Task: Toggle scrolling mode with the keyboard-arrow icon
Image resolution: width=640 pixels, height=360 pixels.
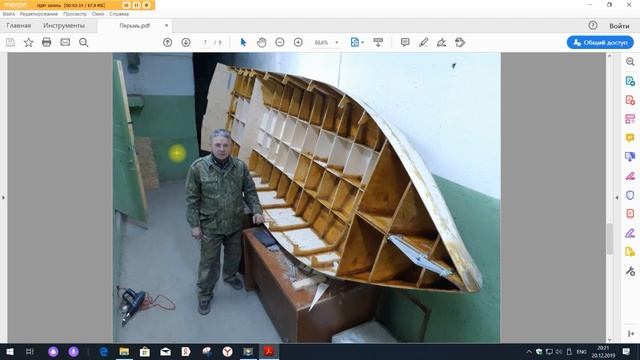Action: click(378, 42)
